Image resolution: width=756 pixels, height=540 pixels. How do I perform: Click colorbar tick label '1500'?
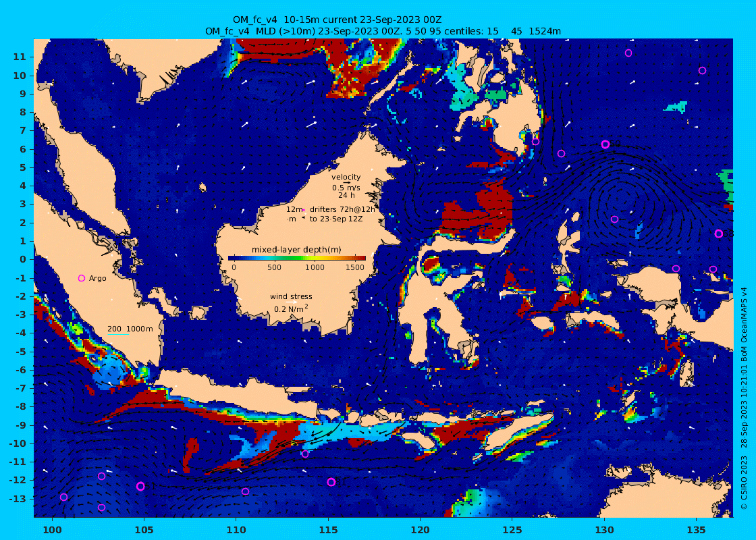355,267
